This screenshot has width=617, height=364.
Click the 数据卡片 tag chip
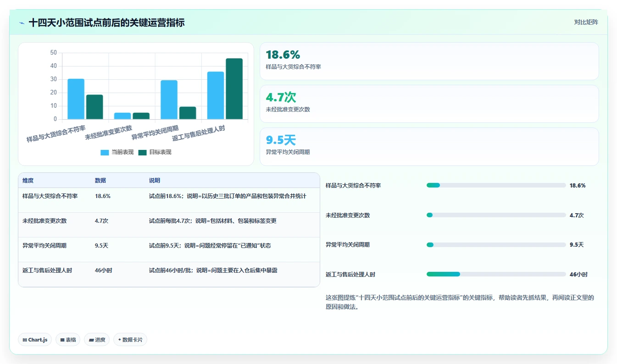130,340
